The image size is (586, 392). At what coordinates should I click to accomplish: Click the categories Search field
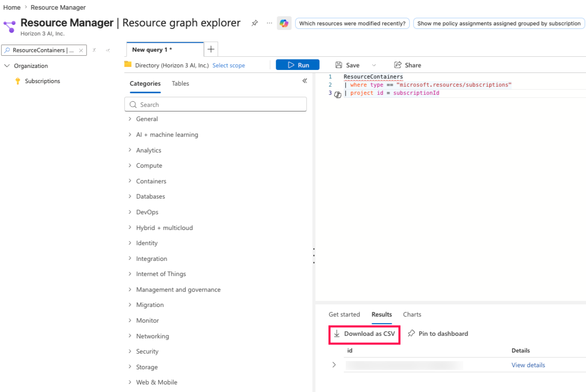click(215, 104)
